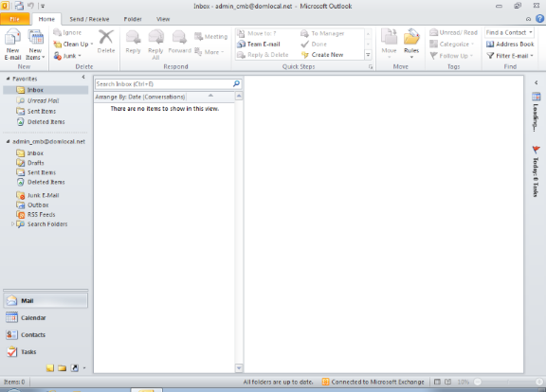Open the Address Book

click(x=510, y=45)
